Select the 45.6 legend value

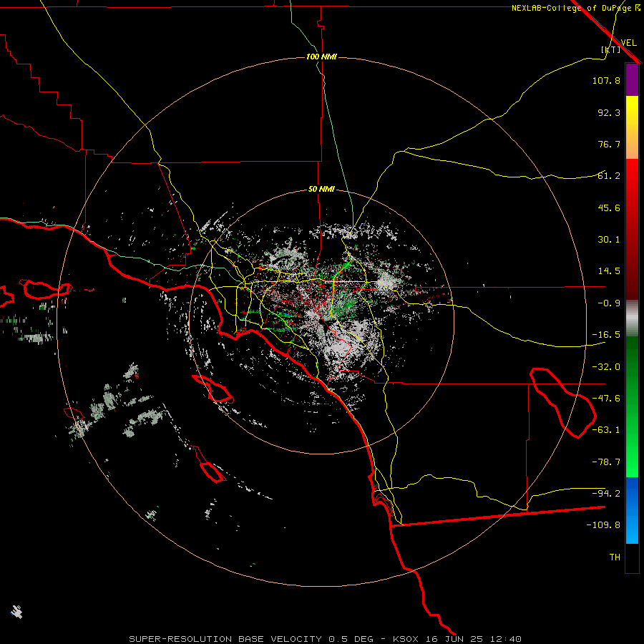pos(609,208)
